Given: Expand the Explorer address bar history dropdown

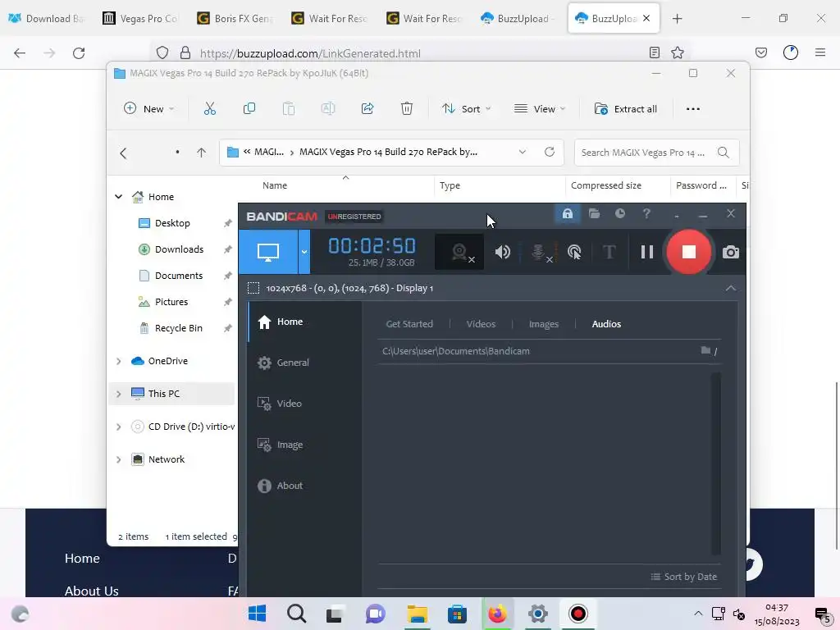Looking at the screenshot, I should [x=523, y=152].
